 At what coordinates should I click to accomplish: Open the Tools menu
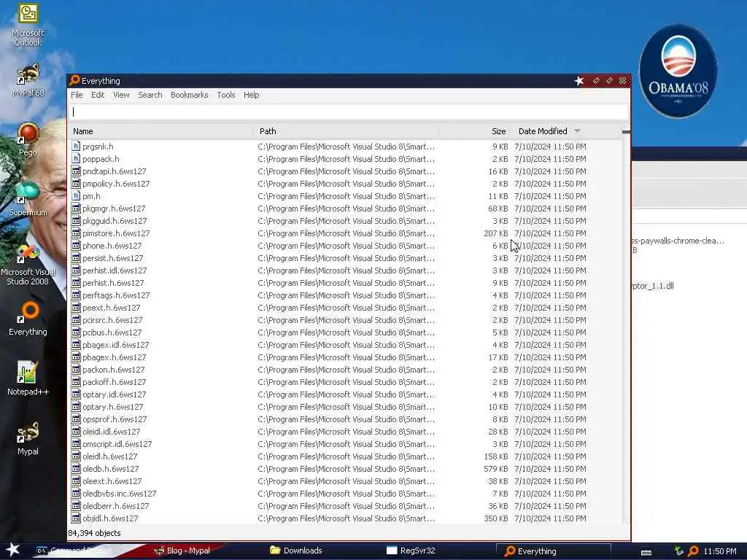tap(226, 95)
